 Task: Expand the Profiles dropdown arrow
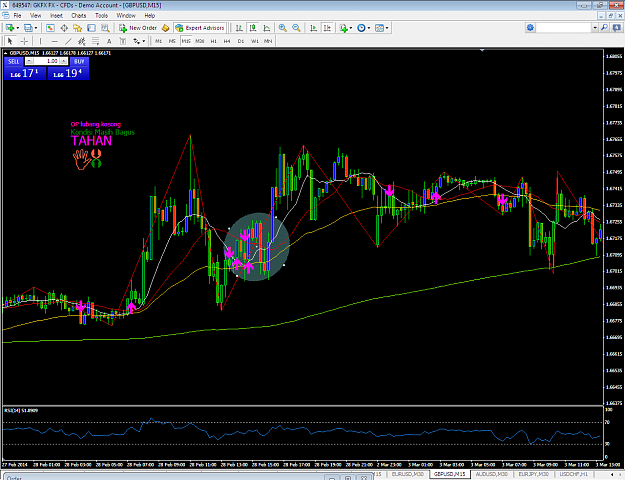[36, 28]
